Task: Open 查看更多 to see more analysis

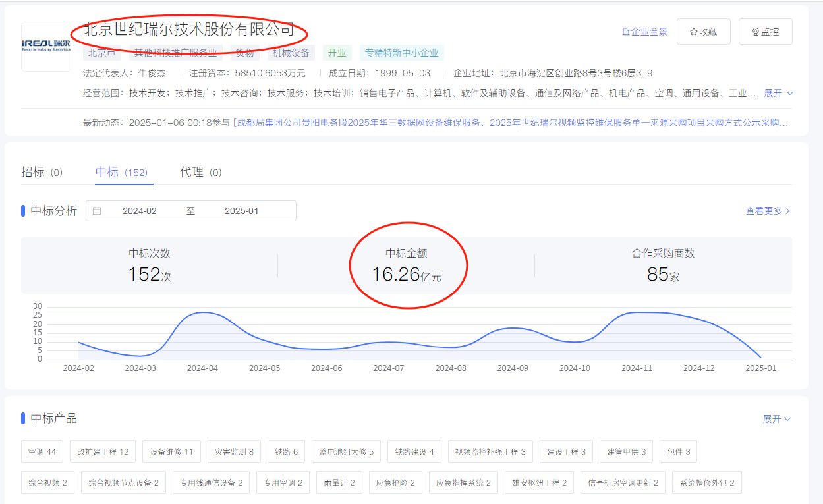Action: tap(768, 211)
